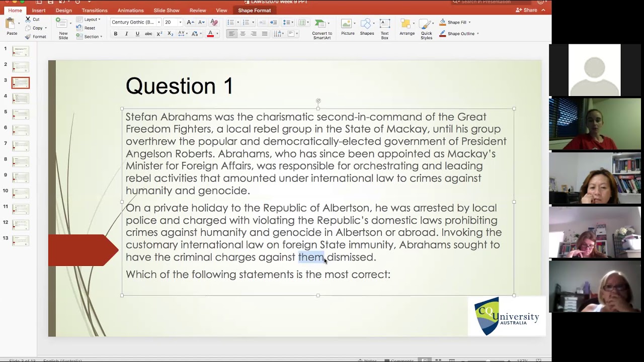Viewport: 644px width, 362px height.
Task: Click the Format painter brush icon
Action: pos(28,37)
